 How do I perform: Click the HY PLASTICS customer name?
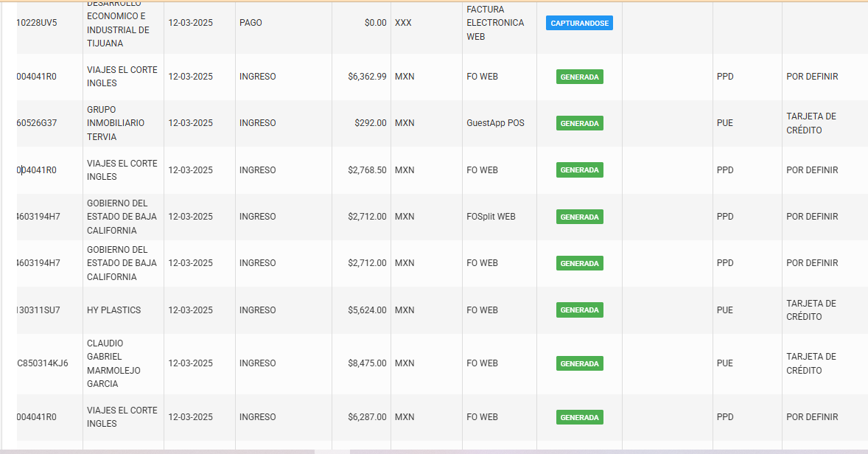[x=113, y=310]
